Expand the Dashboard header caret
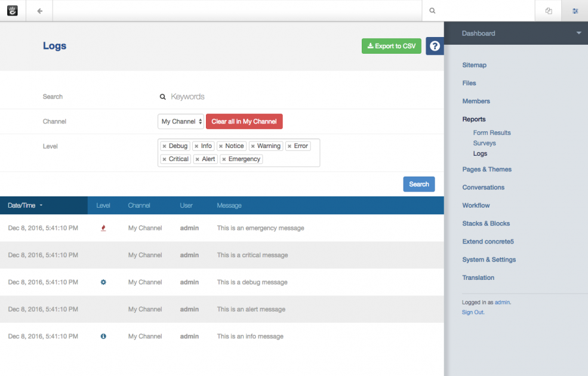This screenshot has height=376, width=588. pos(578,33)
